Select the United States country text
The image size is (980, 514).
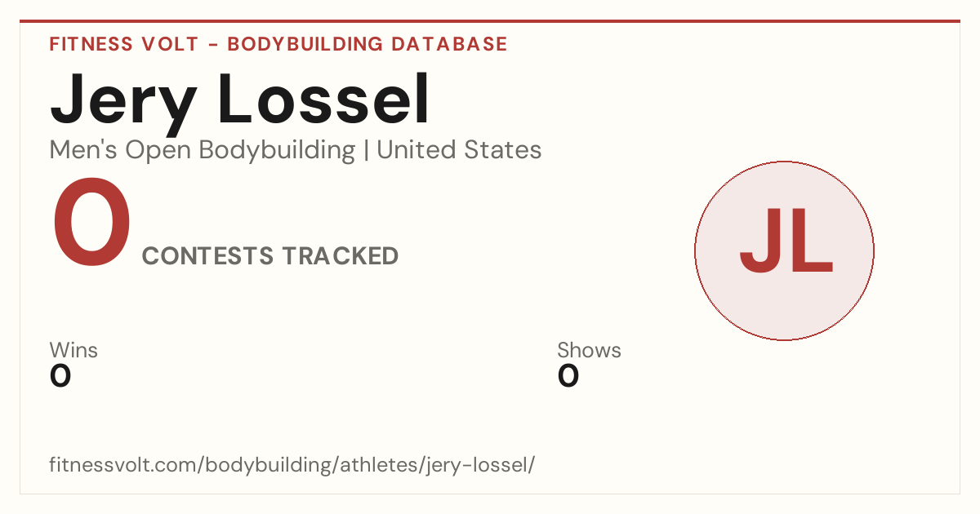click(x=460, y=150)
